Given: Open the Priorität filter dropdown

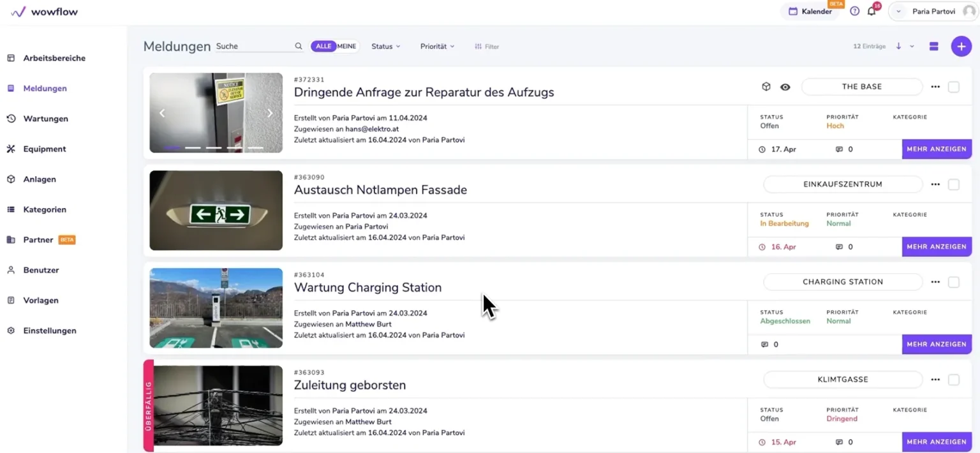Looking at the screenshot, I should (x=437, y=47).
